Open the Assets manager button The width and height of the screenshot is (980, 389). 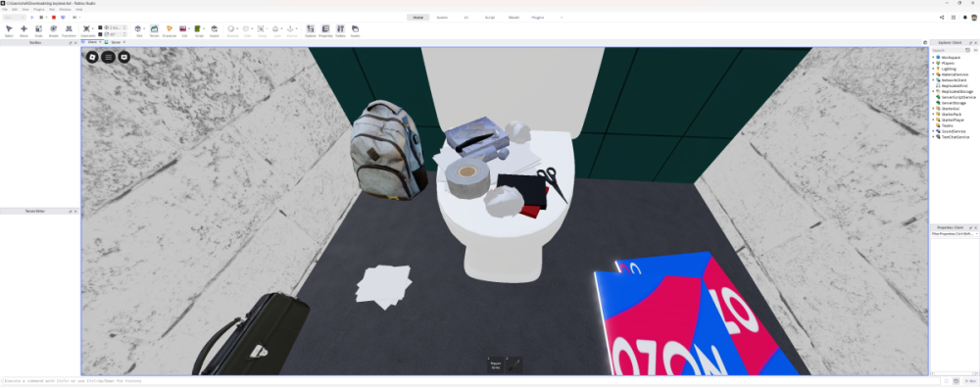point(355,30)
